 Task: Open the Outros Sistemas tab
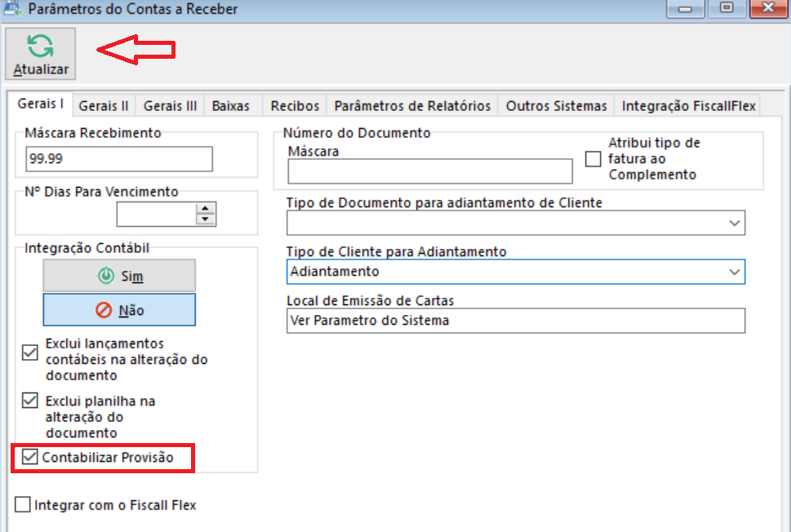556,106
